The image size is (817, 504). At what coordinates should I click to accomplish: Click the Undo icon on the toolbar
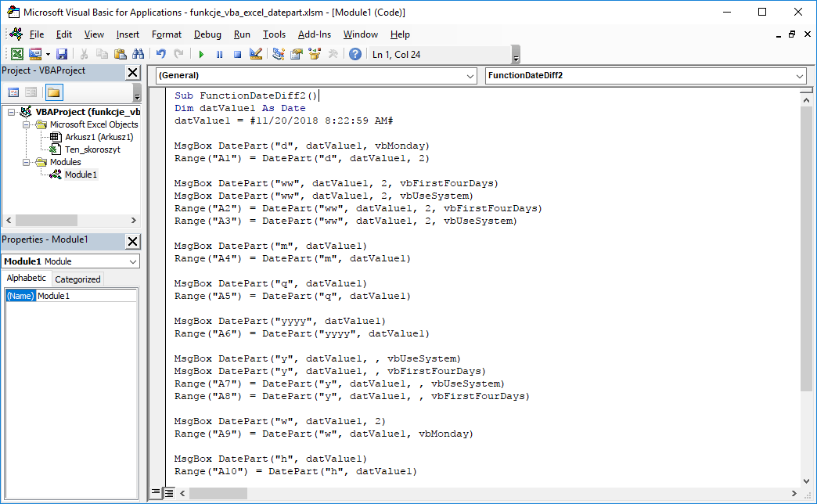click(160, 53)
